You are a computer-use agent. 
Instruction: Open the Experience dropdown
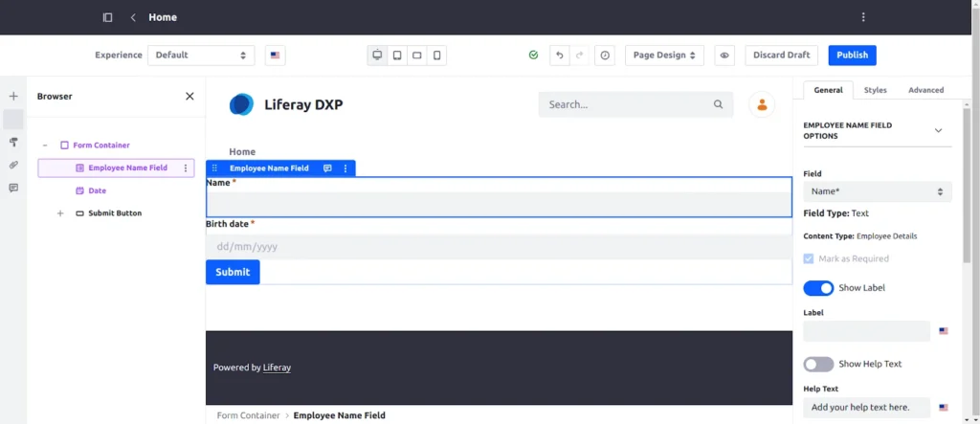(x=201, y=55)
